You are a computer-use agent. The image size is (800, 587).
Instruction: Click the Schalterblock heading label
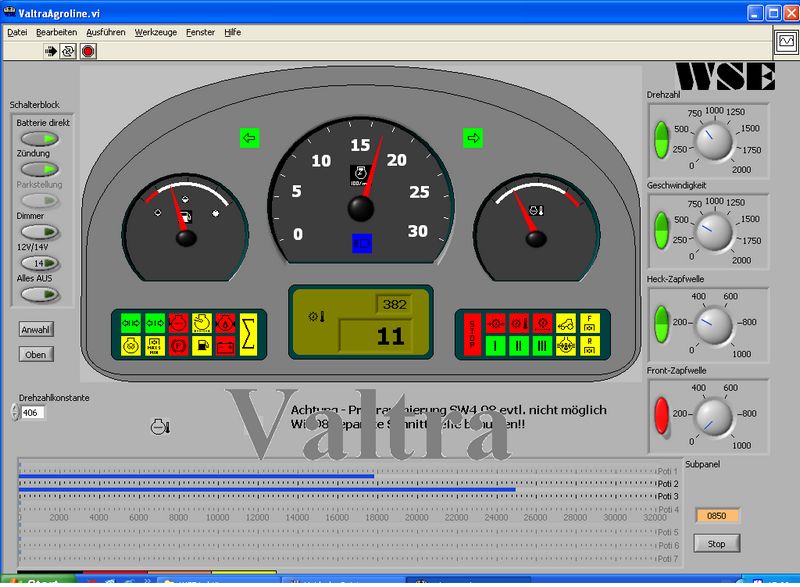tap(34, 105)
